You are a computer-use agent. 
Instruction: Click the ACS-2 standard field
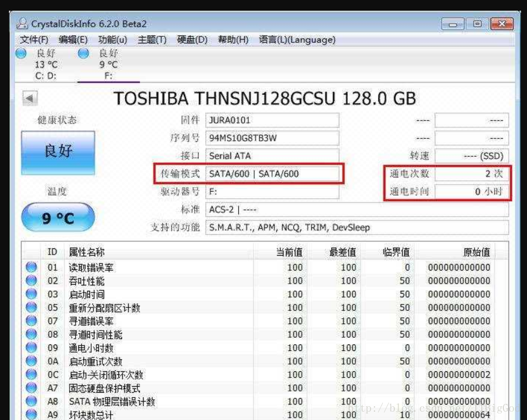[357, 210]
